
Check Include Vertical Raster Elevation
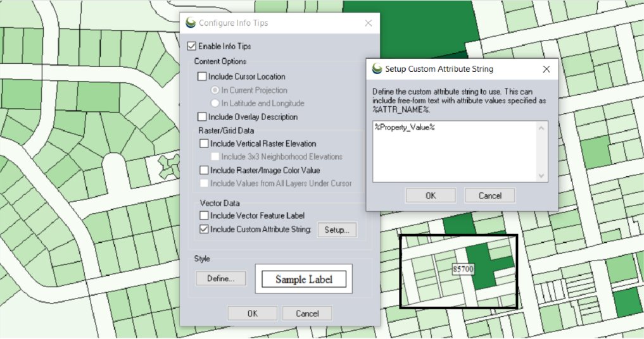pyautogui.click(x=204, y=143)
